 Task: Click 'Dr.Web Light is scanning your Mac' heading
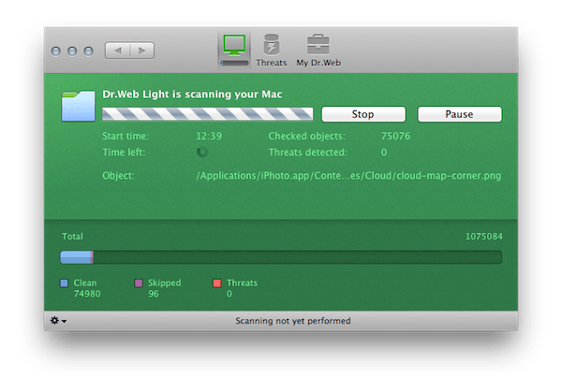(192, 94)
